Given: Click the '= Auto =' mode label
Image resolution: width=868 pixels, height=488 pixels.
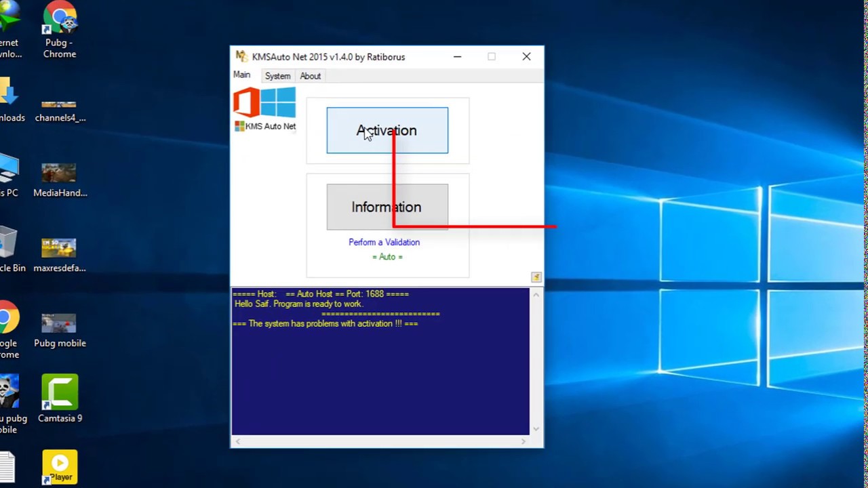Looking at the screenshot, I should coord(387,257).
